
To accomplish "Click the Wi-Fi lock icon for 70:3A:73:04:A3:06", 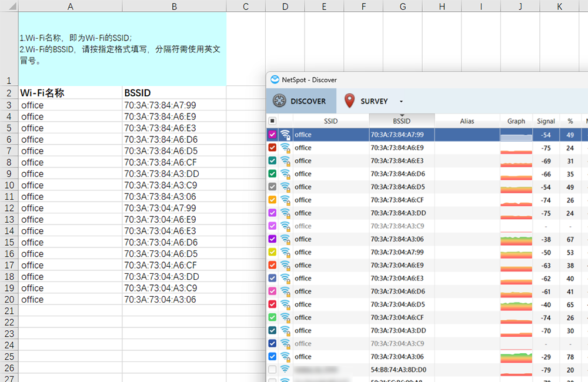I will (x=285, y=357).
